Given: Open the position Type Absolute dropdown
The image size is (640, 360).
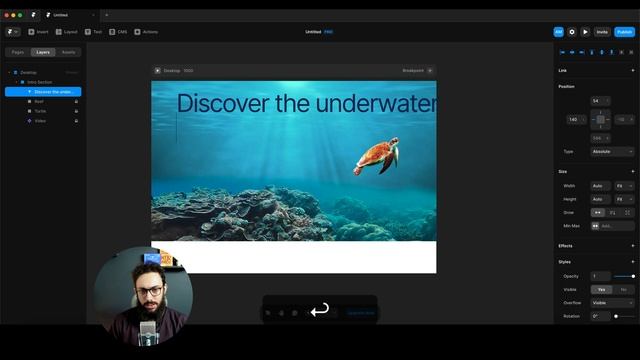Looking at the screenshot, I should (x=612, y=151).
